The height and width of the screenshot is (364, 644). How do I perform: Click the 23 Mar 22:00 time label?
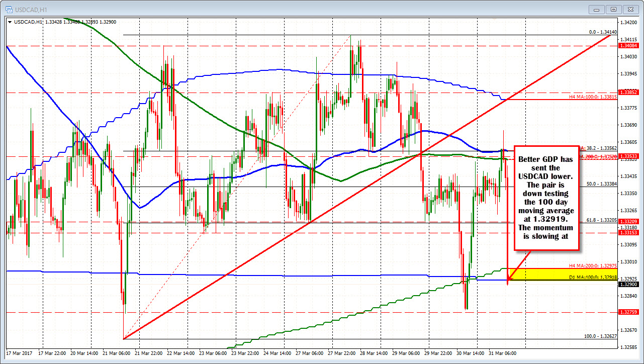pyautogui.click(x=246, y=353)
